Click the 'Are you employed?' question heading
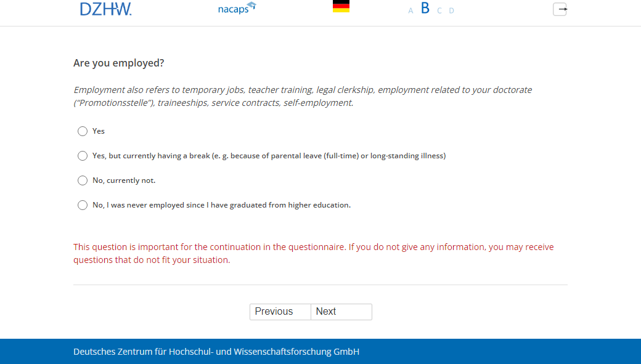This screenshot has height=364, width=641. point(119,63)
